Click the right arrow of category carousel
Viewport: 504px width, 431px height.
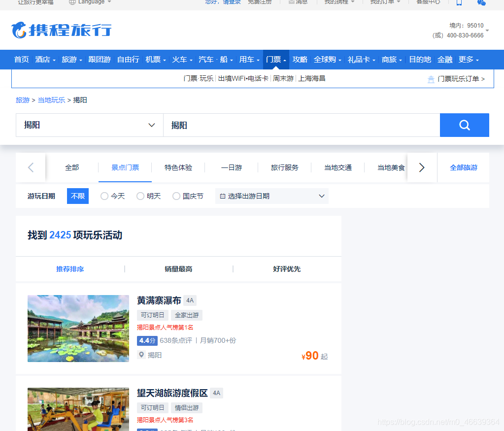[422, 167]
